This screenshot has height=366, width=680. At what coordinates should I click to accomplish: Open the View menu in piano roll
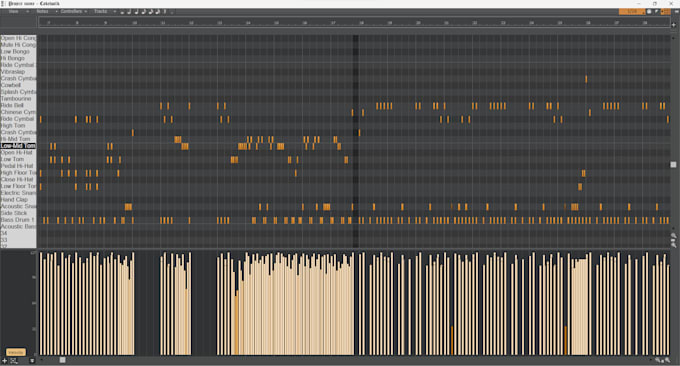pos(13,11)
